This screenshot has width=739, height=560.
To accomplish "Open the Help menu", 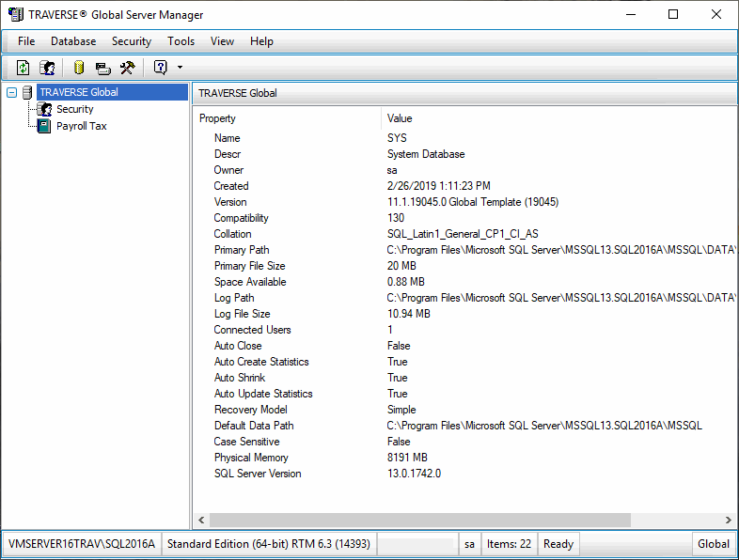I will 261,41.
